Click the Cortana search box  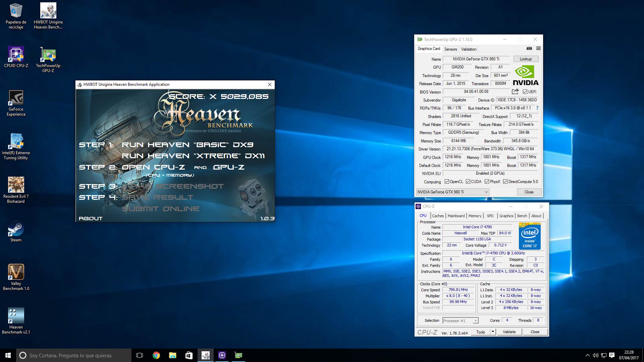[74, 355]
